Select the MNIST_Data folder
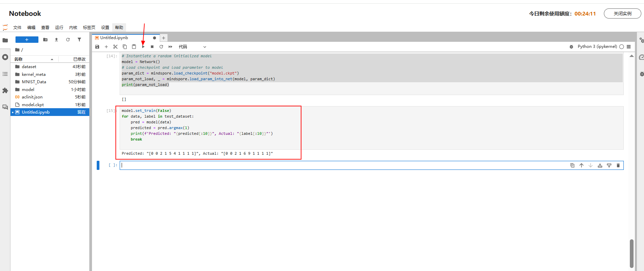The width and height of the screenshot is (644, 271). point(50,82)
